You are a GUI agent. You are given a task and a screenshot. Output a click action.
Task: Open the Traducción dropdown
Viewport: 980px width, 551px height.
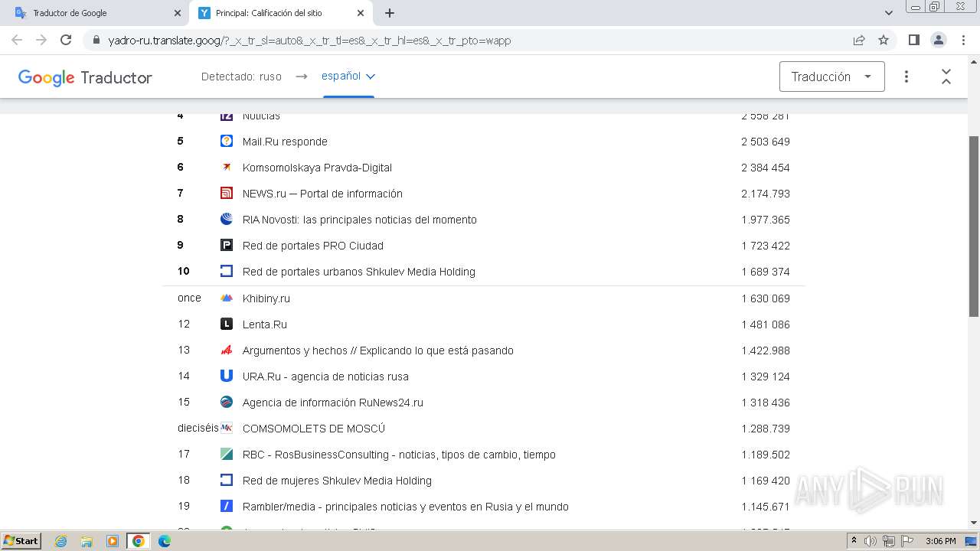[832, 77]
